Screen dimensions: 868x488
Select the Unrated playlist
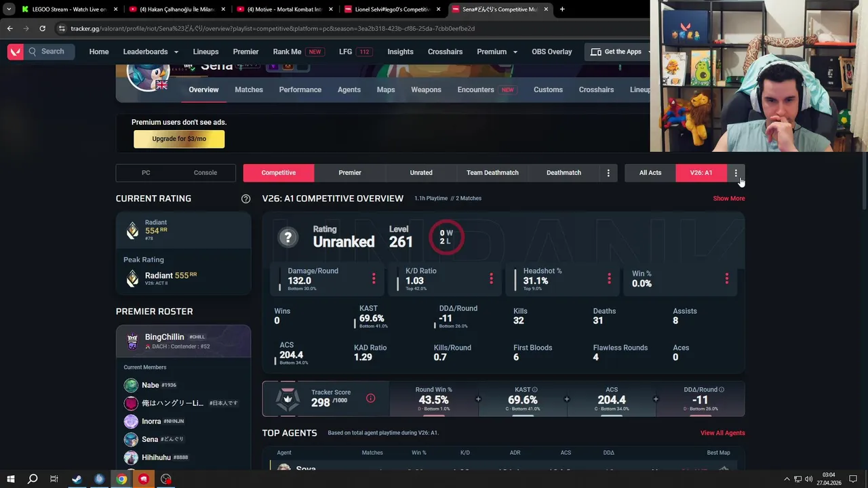[x=421, y=173]
